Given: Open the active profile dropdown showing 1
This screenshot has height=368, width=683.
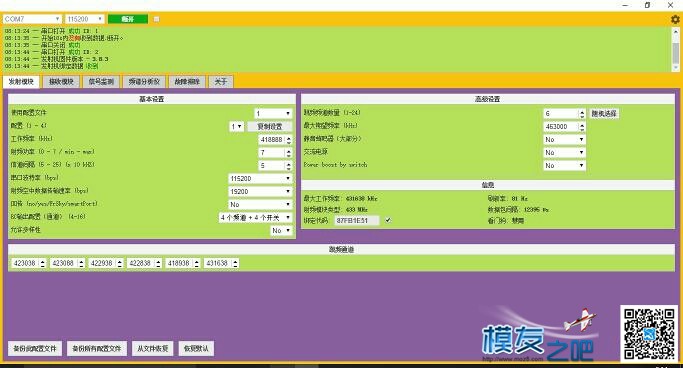Looking at the screenshot, I should point(273,113).
